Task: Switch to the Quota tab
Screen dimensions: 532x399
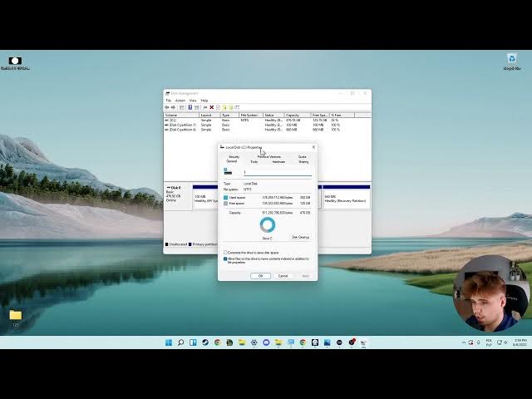Action: click(x=303, y=157)
